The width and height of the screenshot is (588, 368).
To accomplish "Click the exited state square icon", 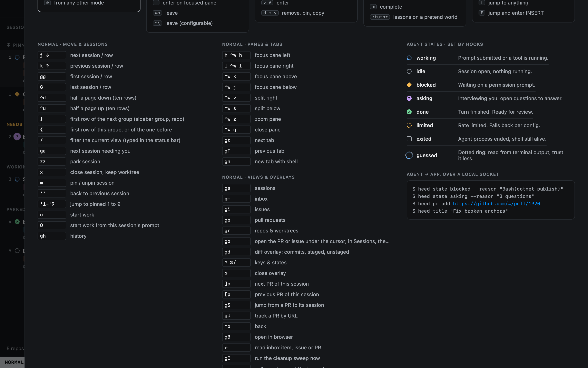I will pyautogui.click(x=409, y=139).
